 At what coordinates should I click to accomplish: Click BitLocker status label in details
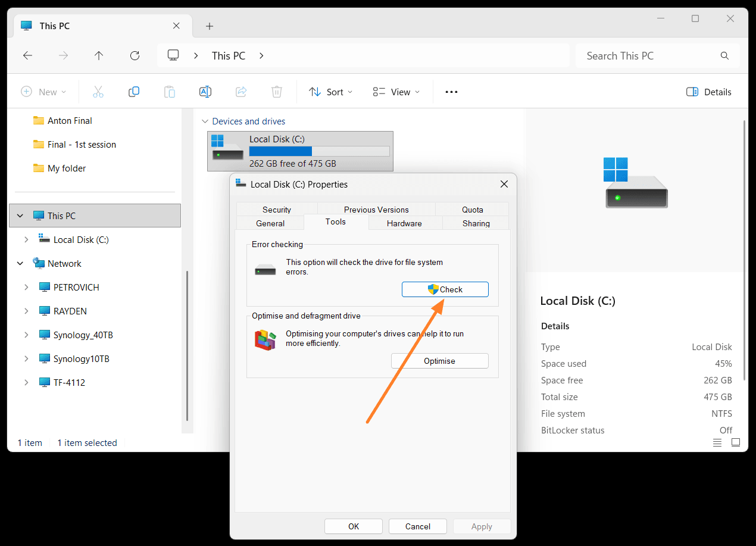click(x=573, y=430)
